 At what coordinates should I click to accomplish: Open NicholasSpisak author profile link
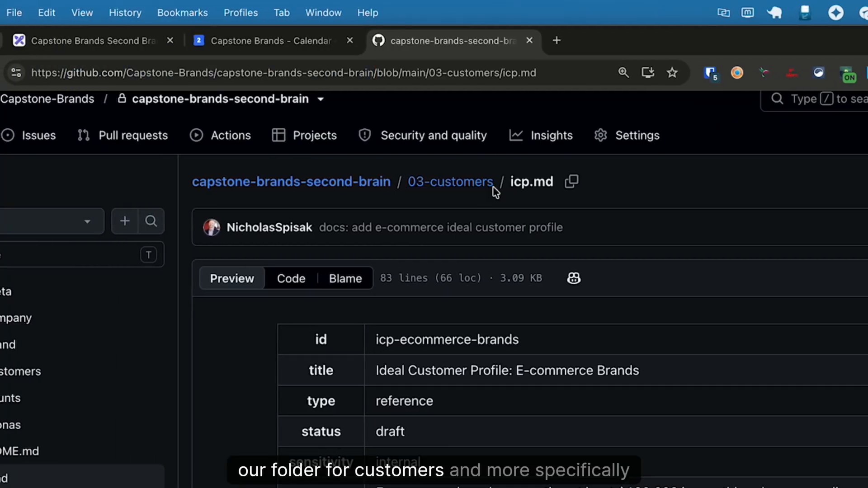pyautogui.click(x=269, y=227)
